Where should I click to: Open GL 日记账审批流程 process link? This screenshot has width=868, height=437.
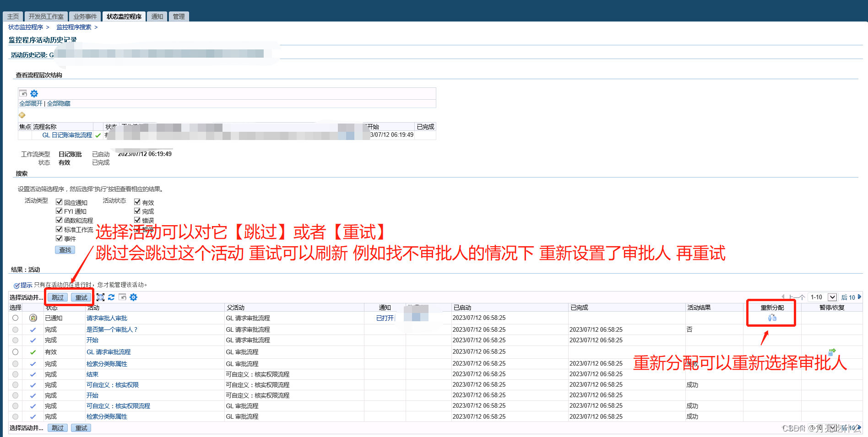pyautogui.click(x=67, y=135)
